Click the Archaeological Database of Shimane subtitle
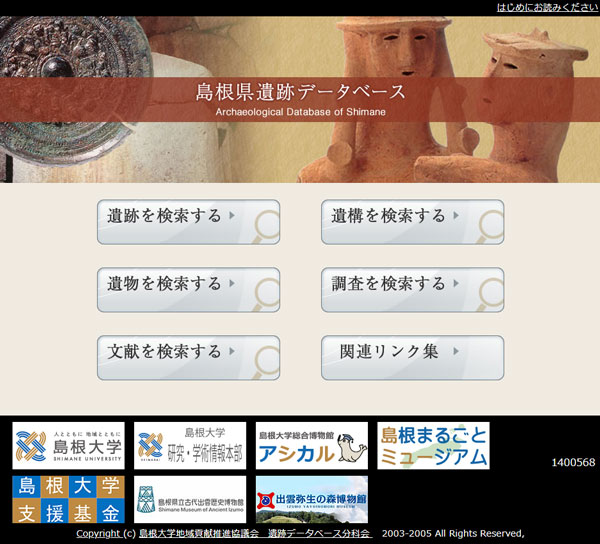This screenshot has height=544, width=600. [300, 112]
